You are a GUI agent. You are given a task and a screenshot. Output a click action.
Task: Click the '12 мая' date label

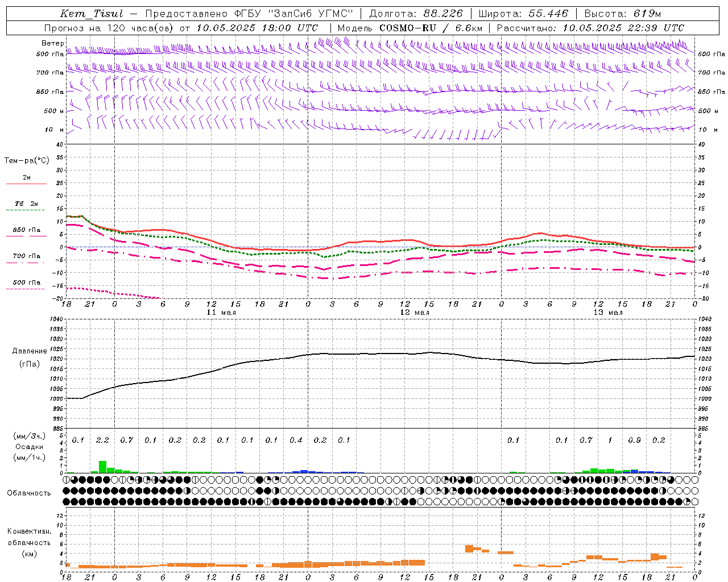click(414, 313)
